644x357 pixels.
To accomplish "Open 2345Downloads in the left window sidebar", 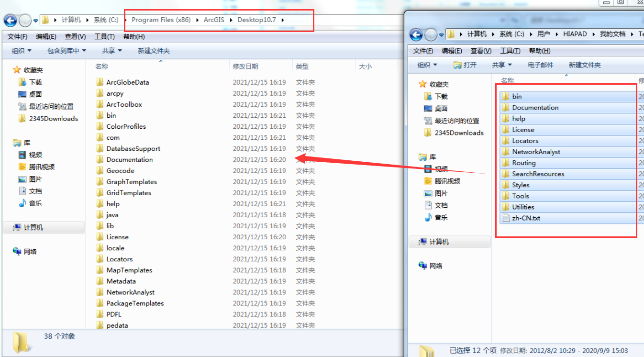I will click(x=48, y=118).
